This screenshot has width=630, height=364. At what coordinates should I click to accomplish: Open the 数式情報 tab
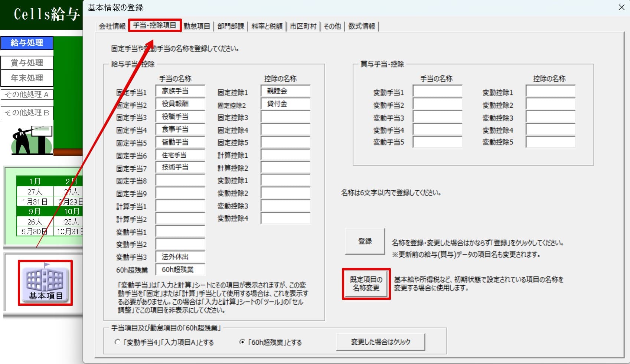pyautogui.click(x=362, y=26)
